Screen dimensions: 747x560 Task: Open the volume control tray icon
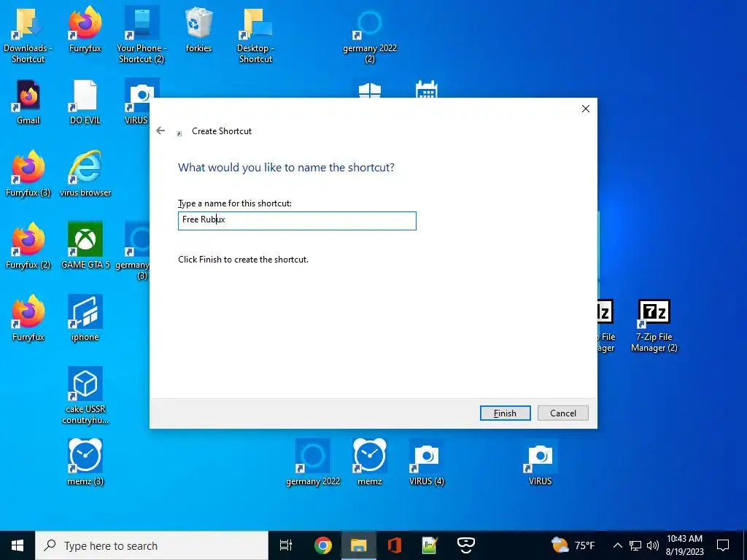point(653,545)
